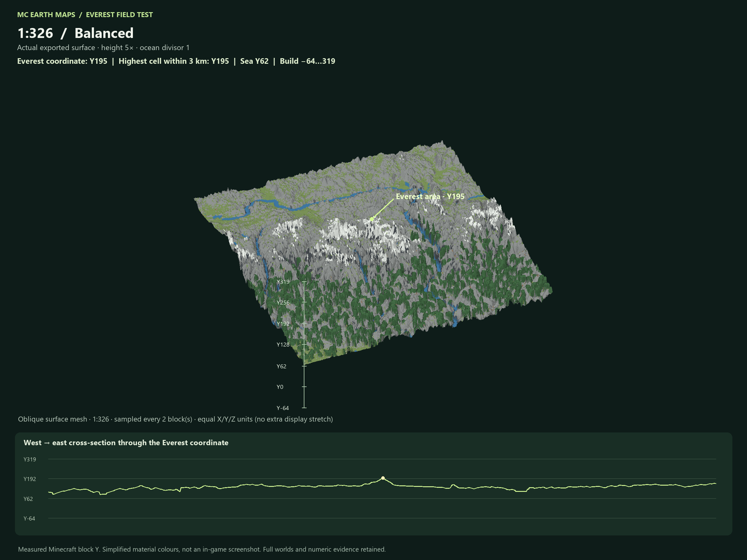Click the MC EARTH MAPS breadcrumb text
This screenshot has width=747, height=560.
(46, 15)
